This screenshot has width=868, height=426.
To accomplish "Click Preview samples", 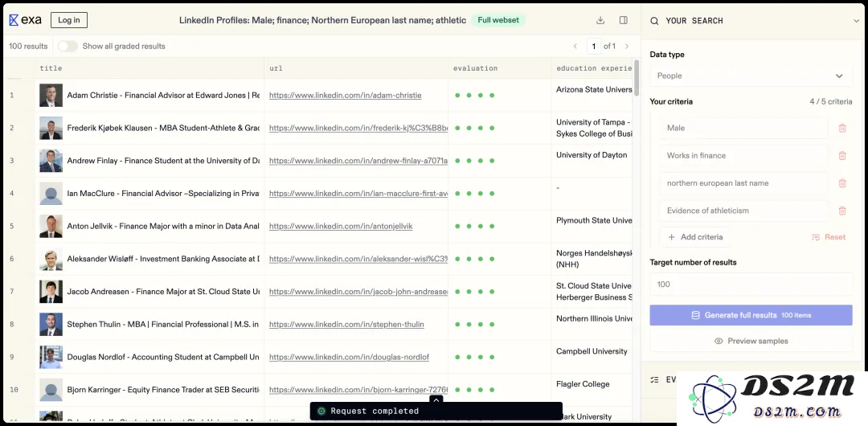I will click(x=751, y=342).
